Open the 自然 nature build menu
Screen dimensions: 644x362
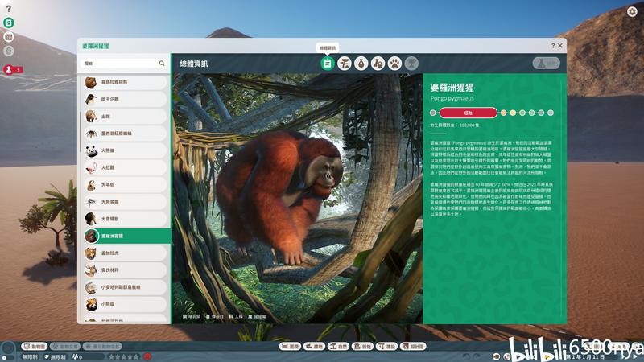tap(338, 347)
